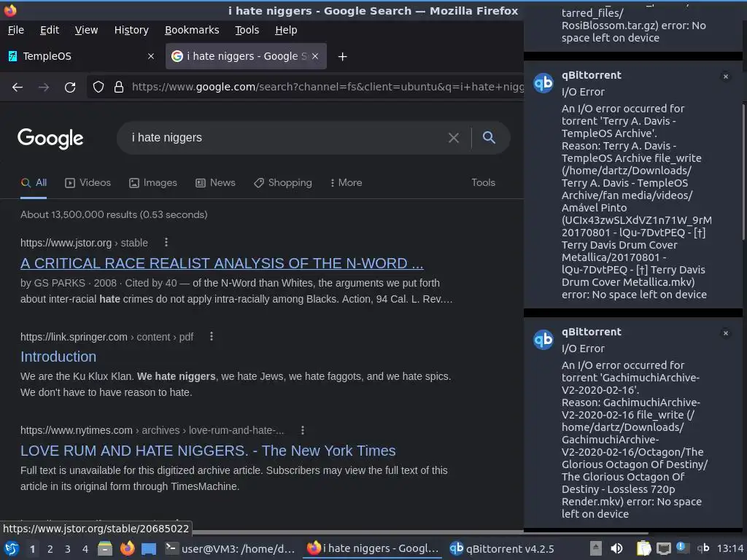Click 'About 13,500,000 results' stats text
The width and height of the screenshot is (747, 560).
114,215
